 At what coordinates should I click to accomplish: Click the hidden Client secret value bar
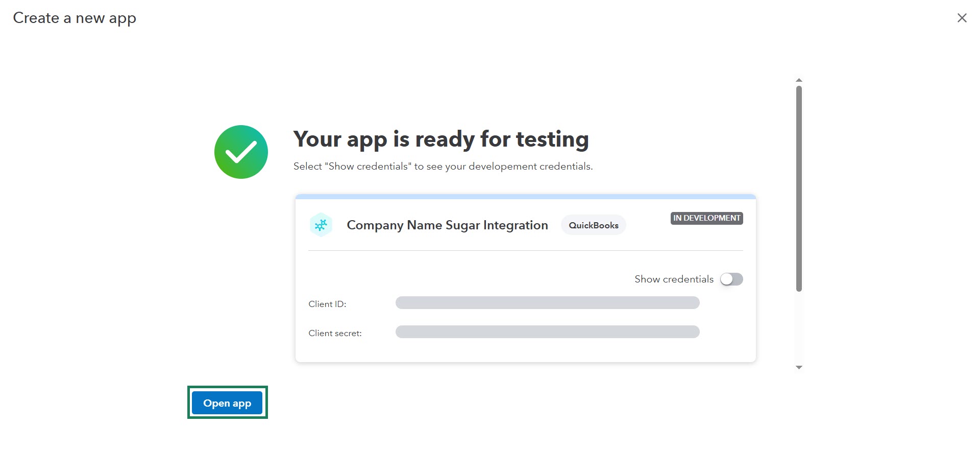tap(547, 332)
